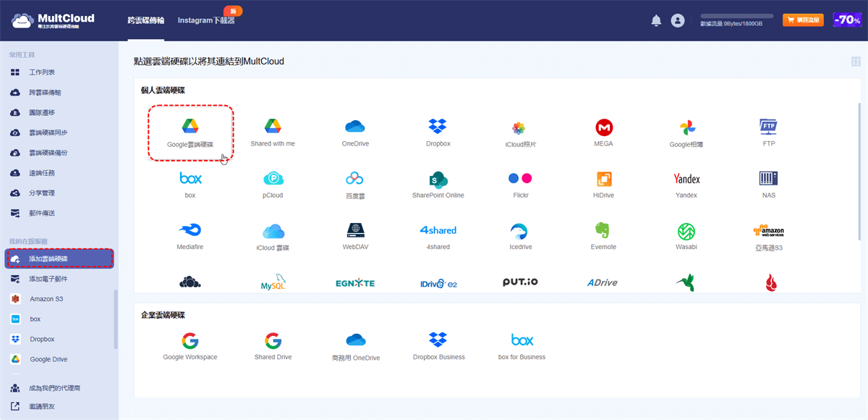Click the MultCloud logo
The image size is (868, 420).
(53, 20)
